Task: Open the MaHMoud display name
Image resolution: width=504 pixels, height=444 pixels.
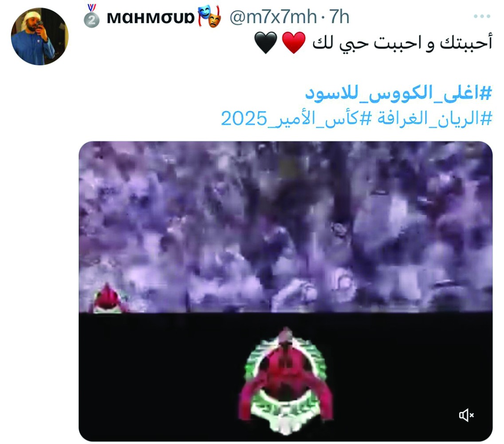Action: coord(151,18)
